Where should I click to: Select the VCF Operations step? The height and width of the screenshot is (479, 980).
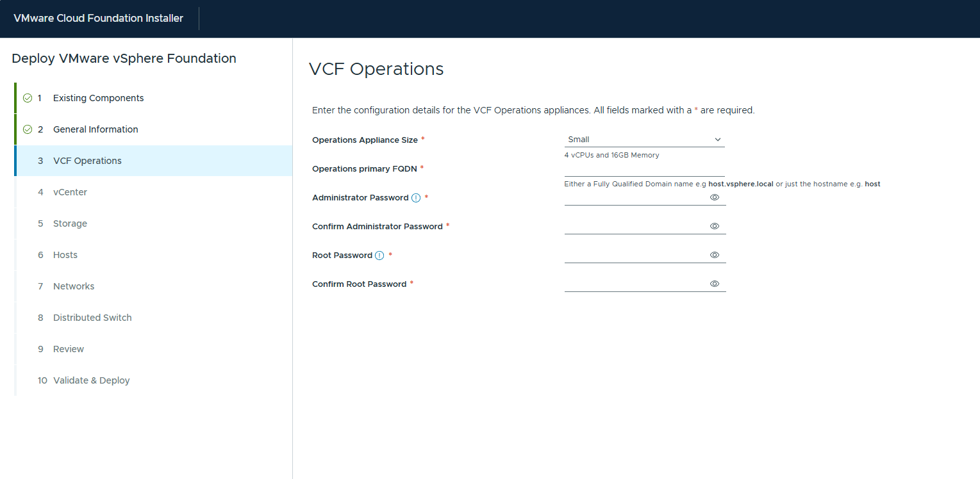click(x=87, y=161)
